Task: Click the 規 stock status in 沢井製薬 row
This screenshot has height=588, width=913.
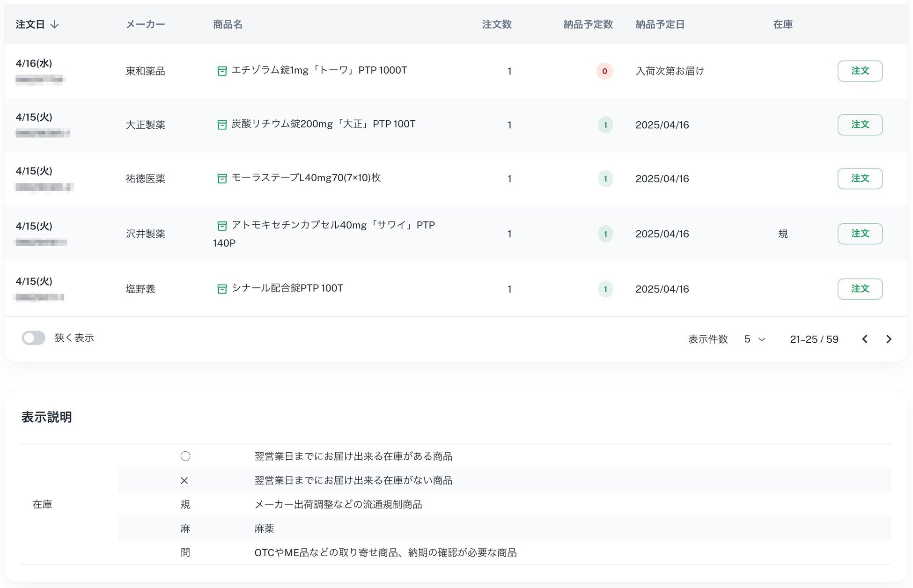Action: click(x=782, y=234)
